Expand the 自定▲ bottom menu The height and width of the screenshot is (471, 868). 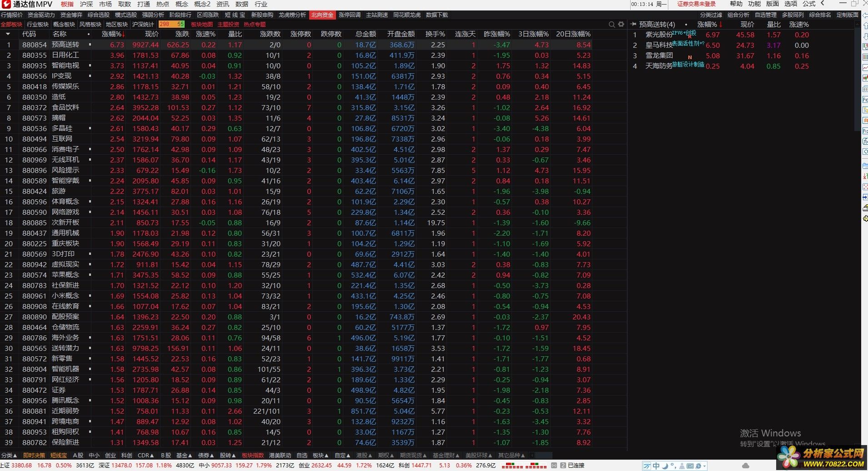pyautogui.click(x=342, y=455)
